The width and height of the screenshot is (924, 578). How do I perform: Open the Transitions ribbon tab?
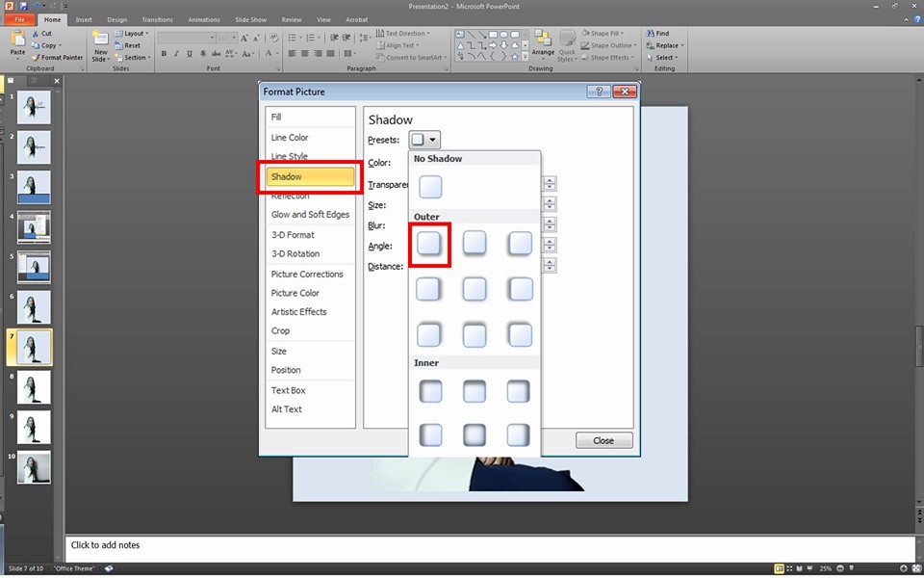click(157, 19)
